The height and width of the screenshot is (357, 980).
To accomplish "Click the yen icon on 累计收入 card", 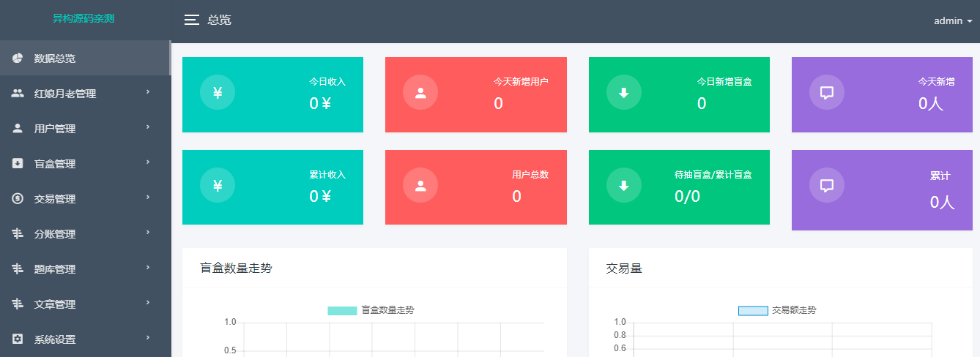I will [218, 186].
